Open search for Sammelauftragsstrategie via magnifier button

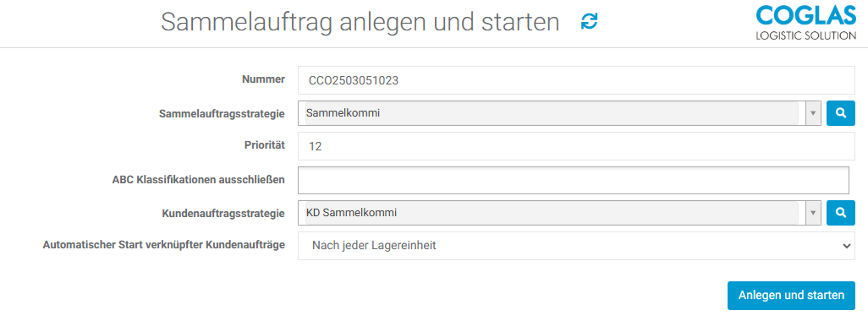[x=841, y=113]
